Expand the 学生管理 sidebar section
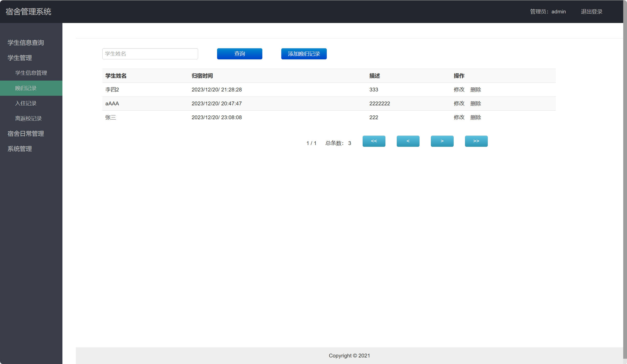Screen dimensions: 627x364 [x=20, y=58]
